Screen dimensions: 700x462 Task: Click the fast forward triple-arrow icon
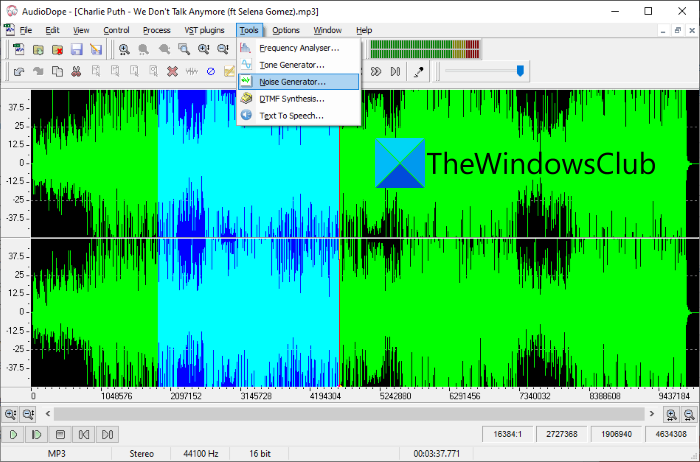[x=376, y=71]
